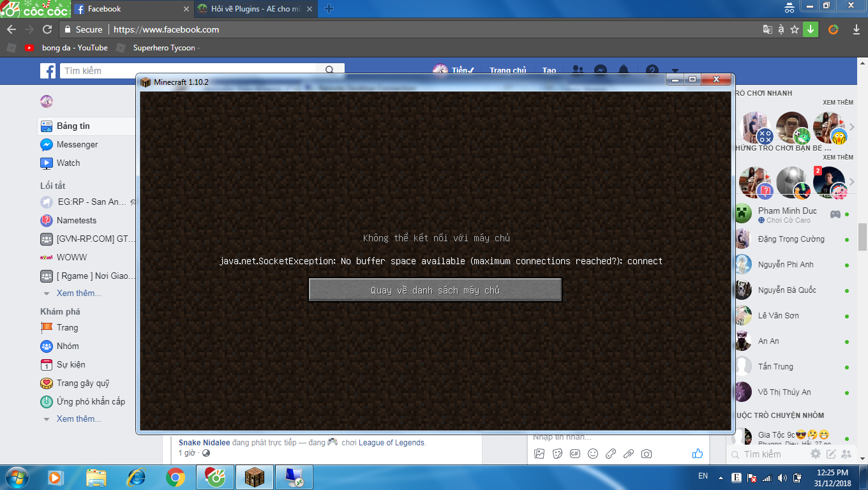The image size is (868, 490).
Task: Open the Windows Start menu
Action: [x=17, y=477]
